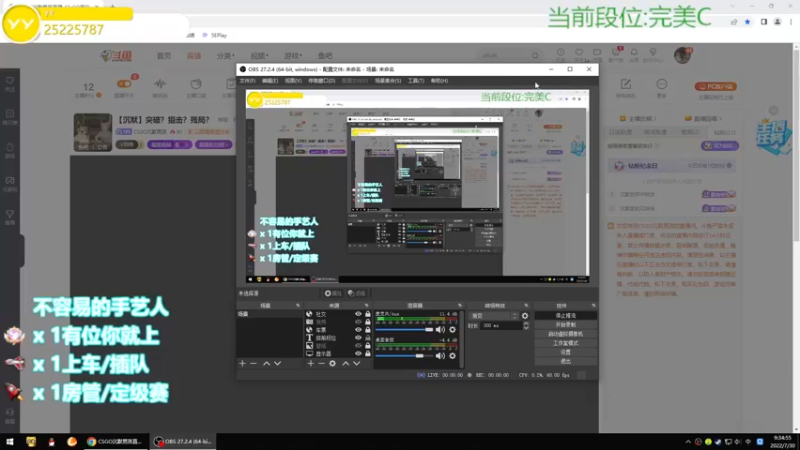This screenshot has width=800, height=450.
Task: Open the Windows Start menu
Action: [x=9, y=441]
